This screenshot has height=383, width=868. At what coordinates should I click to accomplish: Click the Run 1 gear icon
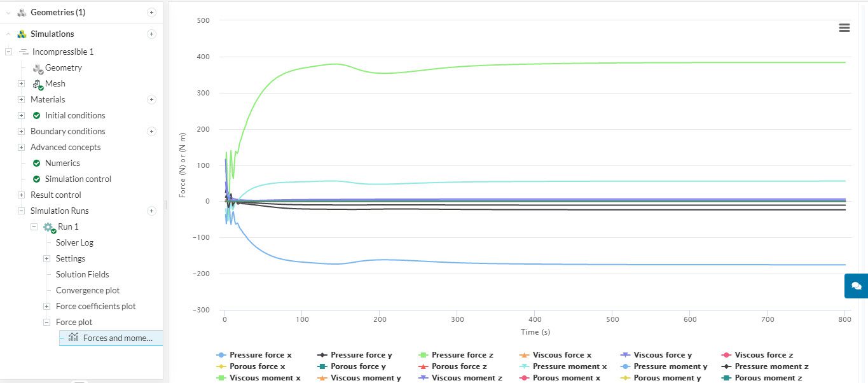48,227
